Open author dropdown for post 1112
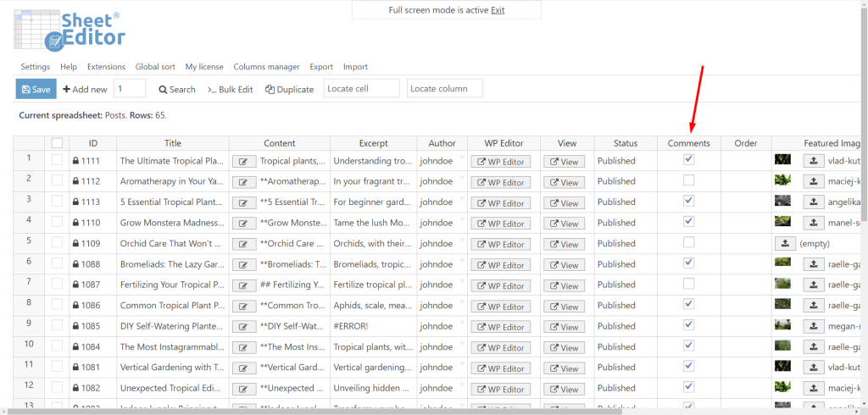 [460, 178]
